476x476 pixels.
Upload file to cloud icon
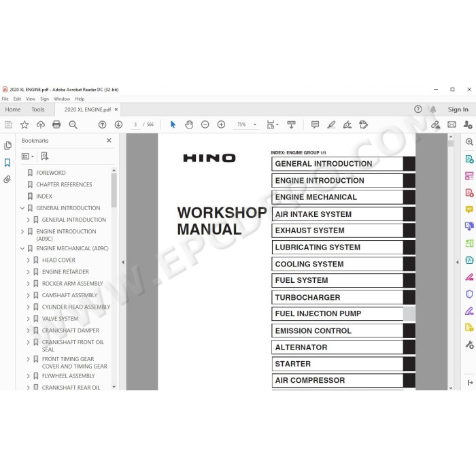click(40, 124)
